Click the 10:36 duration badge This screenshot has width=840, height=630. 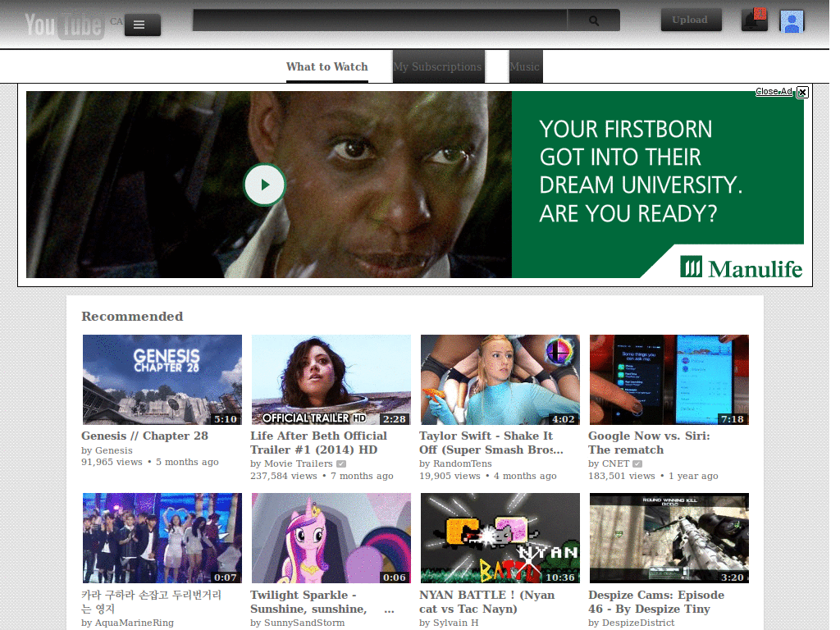tap(560, 577)
